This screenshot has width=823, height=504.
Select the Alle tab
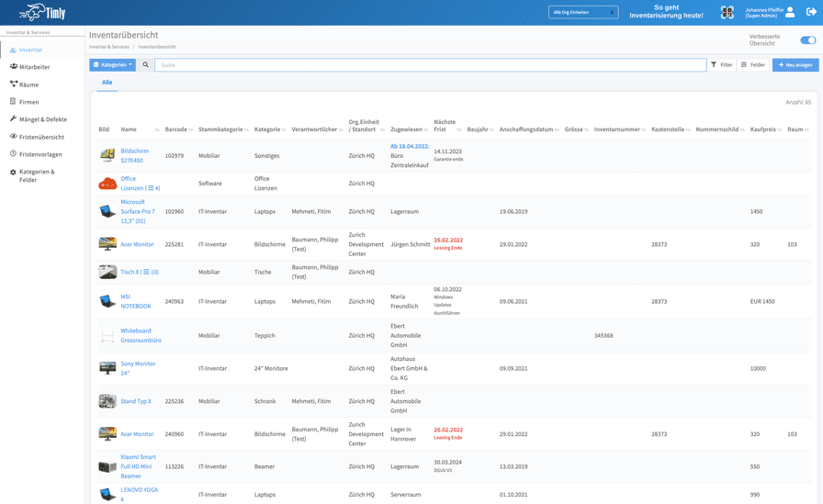107,83
